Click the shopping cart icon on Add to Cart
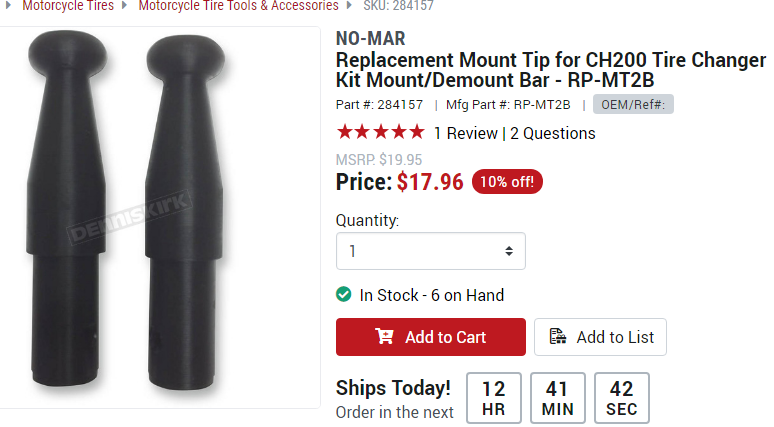 coord(384,337)
